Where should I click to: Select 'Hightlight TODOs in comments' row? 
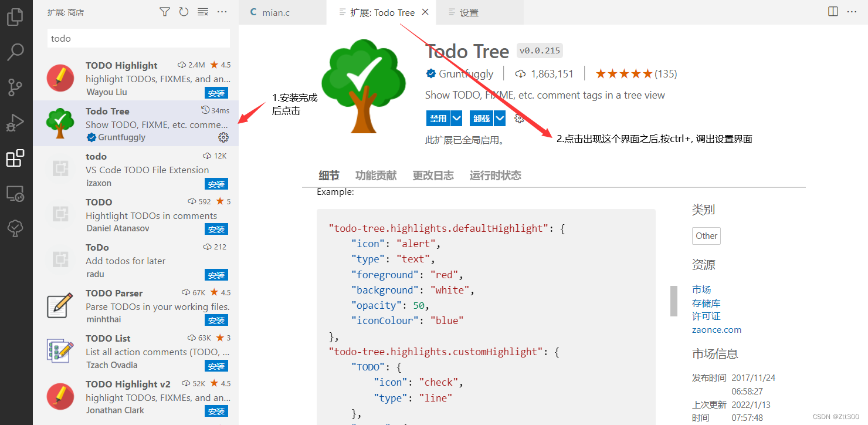[135, 215]
